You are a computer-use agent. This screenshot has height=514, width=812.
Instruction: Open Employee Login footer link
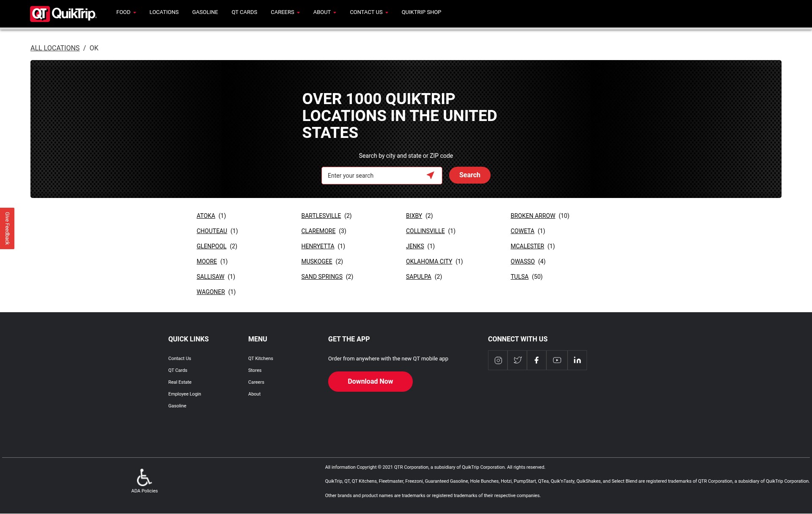click(x=185, y=394)
